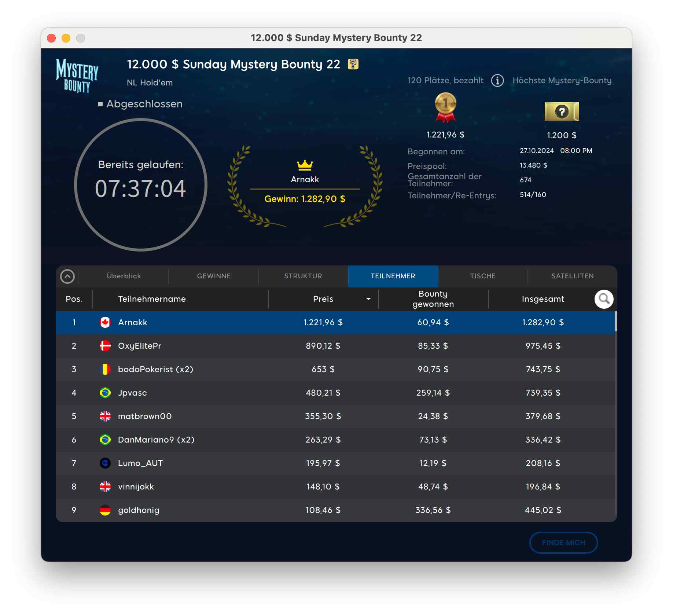Screen dimensions: 673x616
Task: Sort by Bounty gewonnen column header
Action: pos(433,299)
